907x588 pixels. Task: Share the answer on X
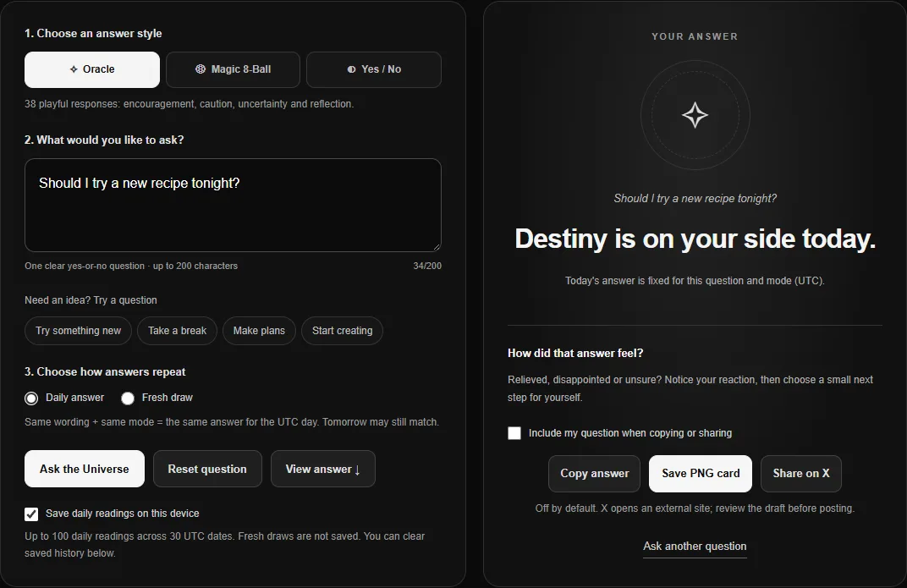click(801, 474)
